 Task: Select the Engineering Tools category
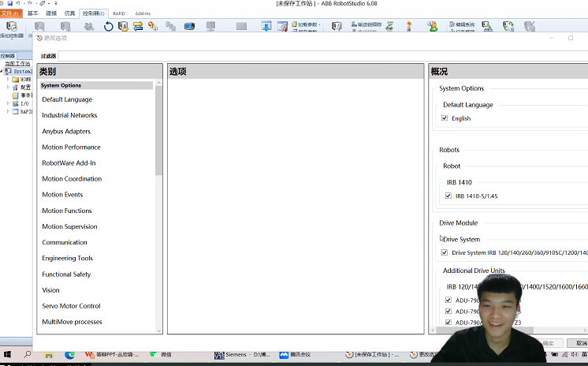click(x=67, y=258)
